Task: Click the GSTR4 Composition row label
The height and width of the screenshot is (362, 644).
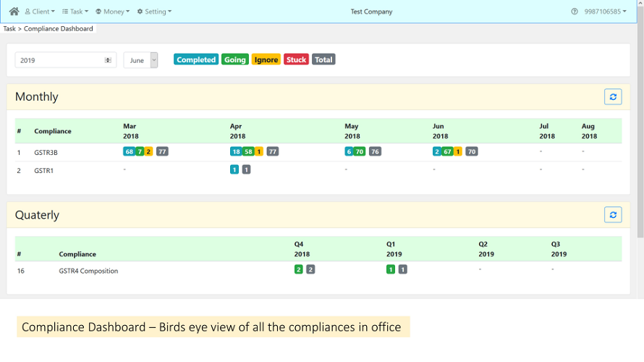Action: (88, 271)
